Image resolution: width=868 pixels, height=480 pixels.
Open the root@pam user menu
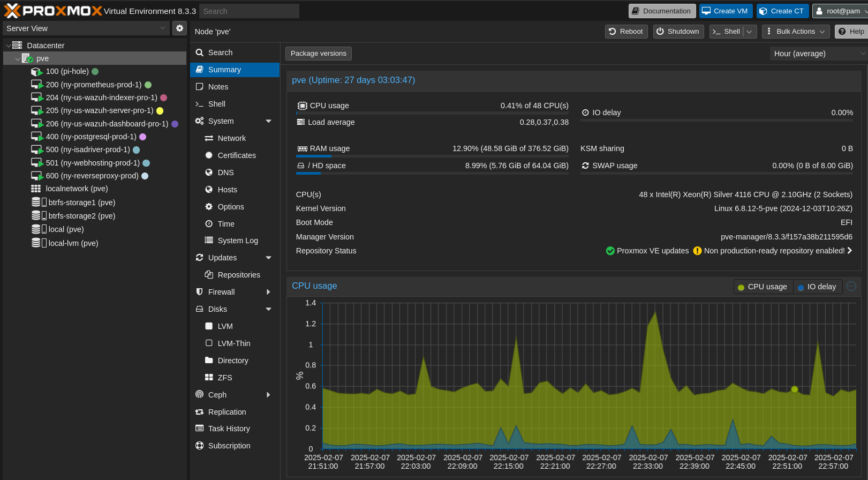point(839,11)
